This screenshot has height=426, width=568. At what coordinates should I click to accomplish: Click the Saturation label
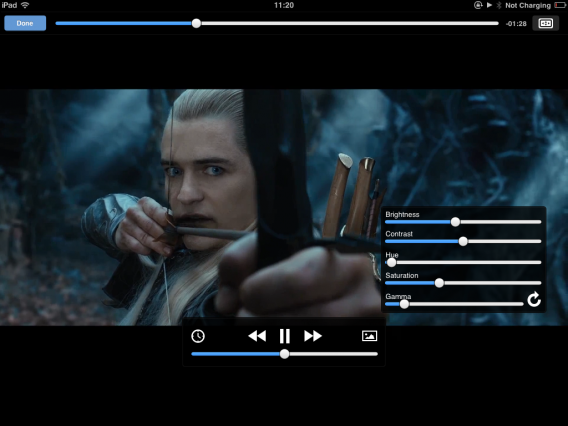point(402,275)
